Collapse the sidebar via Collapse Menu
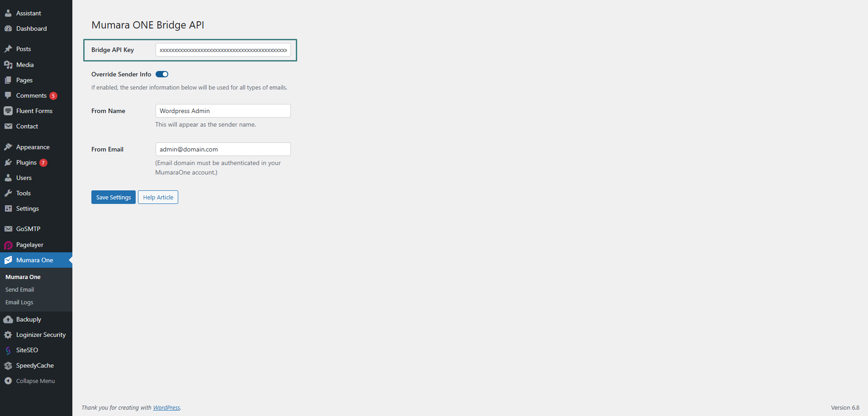The height and width of the screenshot is (416, 868). coord(36,381)
